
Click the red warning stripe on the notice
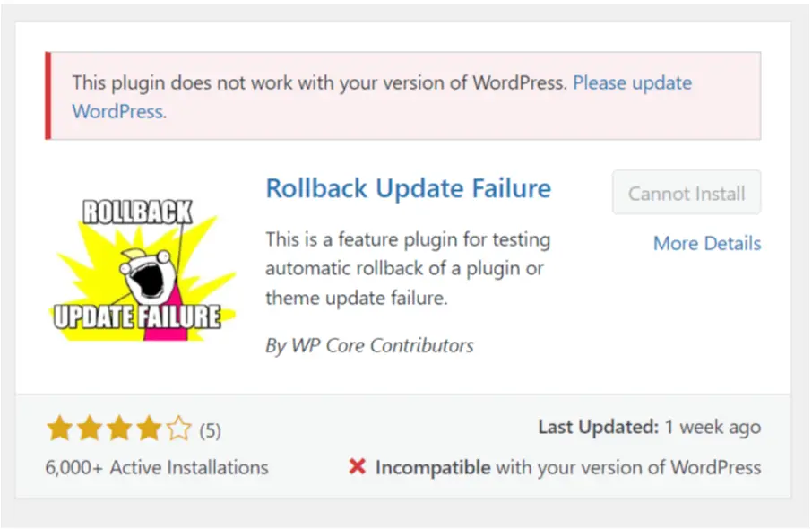point(49,96)
